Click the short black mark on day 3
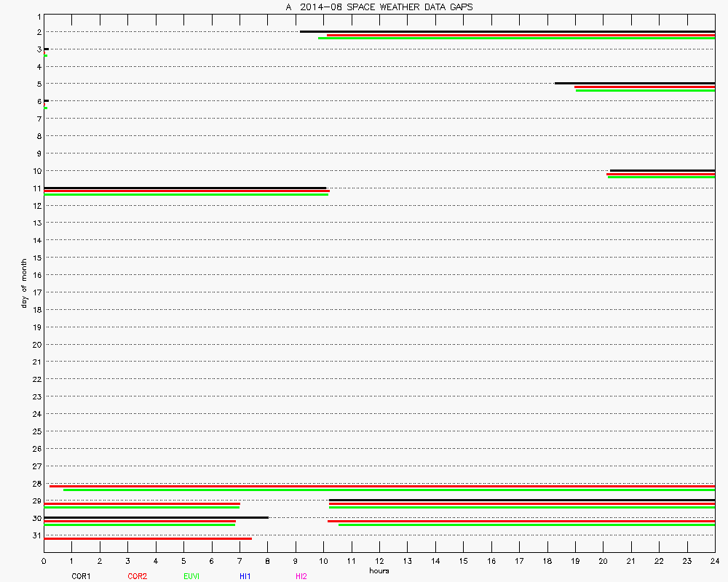 (x=47, y=49)
